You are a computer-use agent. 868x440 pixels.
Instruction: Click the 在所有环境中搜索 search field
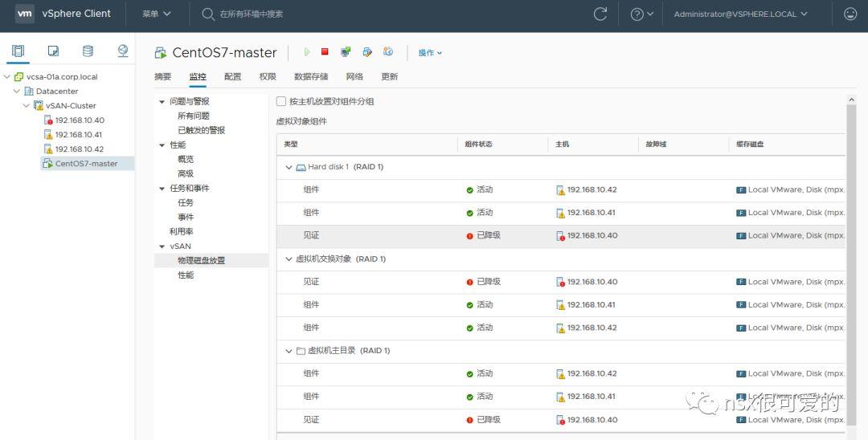(252, 14)
